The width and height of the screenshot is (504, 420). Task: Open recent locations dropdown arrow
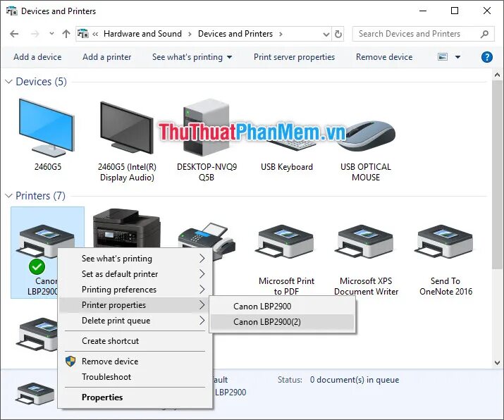pyautogui.click(x=51, y=33)
